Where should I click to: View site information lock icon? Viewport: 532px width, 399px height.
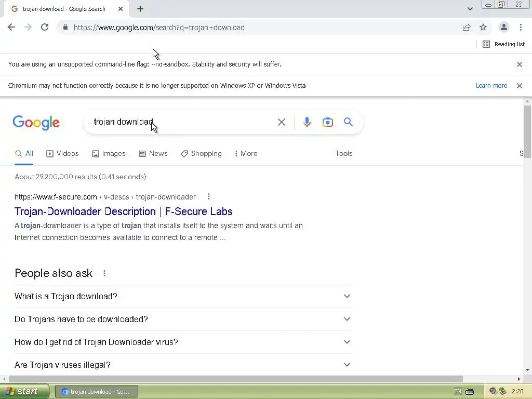coord(65,27)
